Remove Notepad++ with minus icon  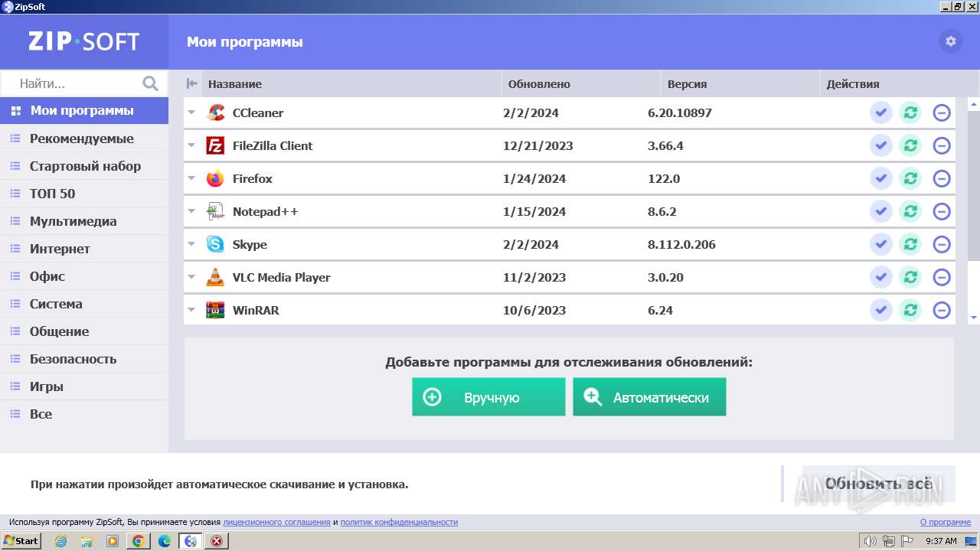942,211
